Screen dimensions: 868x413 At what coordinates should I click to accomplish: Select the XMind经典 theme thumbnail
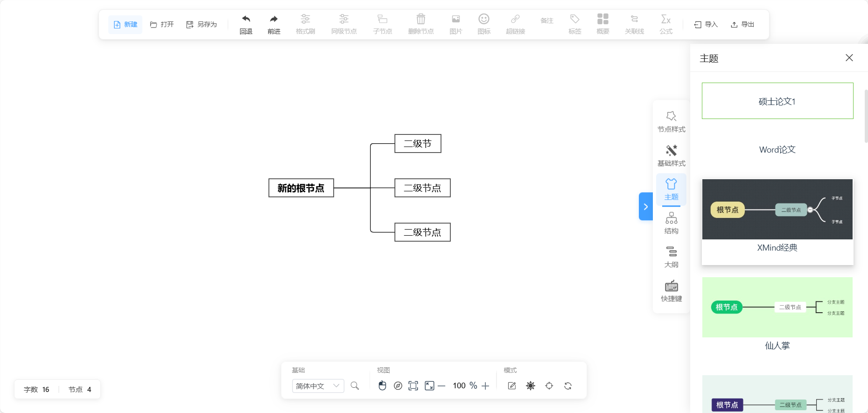(777, 210)
